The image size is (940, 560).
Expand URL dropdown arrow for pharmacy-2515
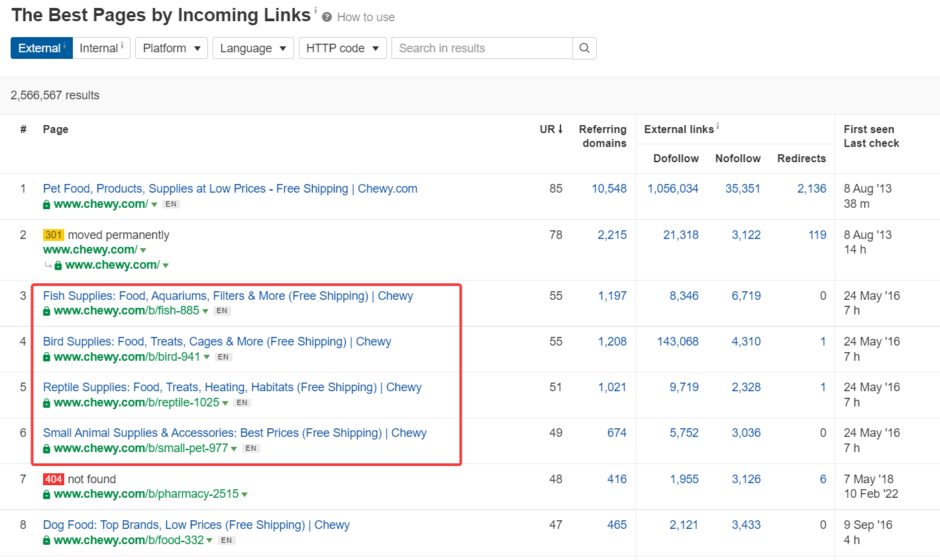point(245,494)
